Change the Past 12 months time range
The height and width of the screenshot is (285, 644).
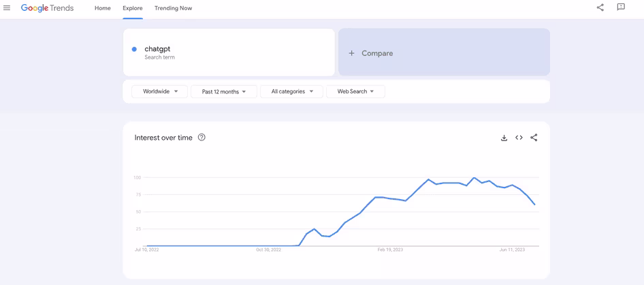[224, 91]
